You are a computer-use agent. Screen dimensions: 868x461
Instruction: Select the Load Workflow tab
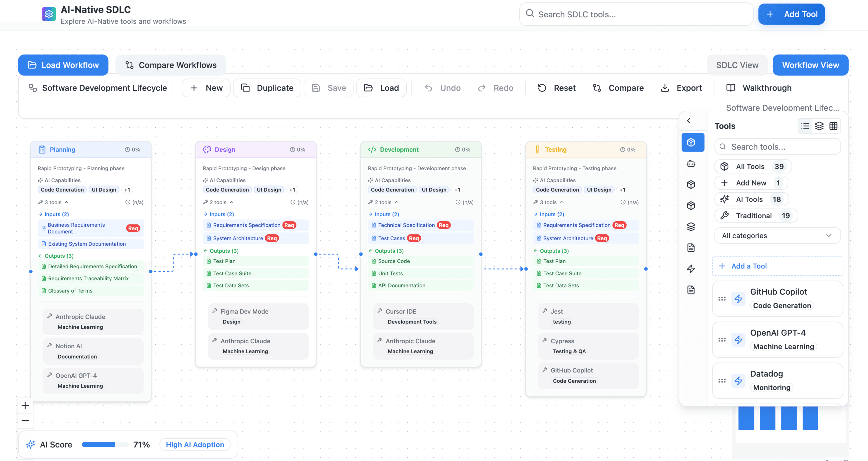[63, 65]
